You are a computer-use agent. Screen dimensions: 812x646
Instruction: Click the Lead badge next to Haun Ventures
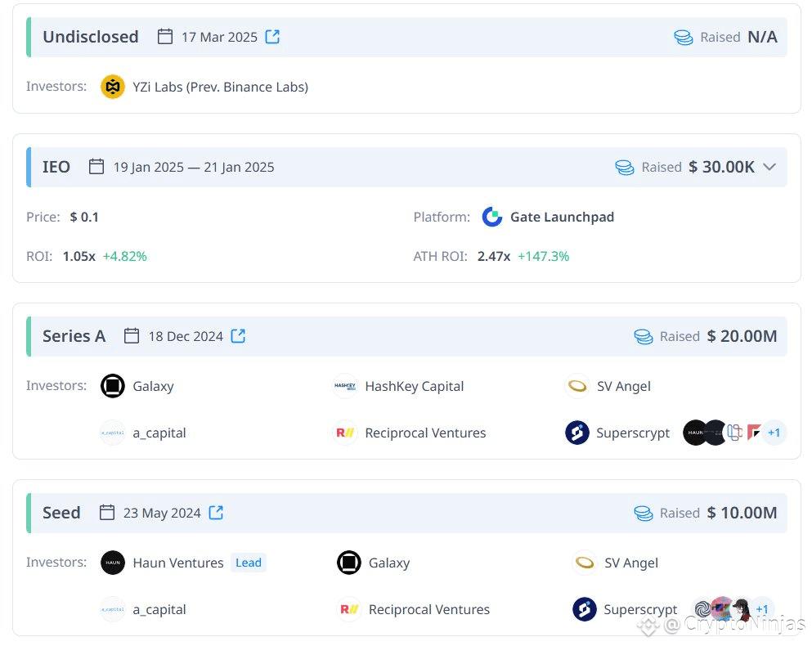(x=249, y=563)
